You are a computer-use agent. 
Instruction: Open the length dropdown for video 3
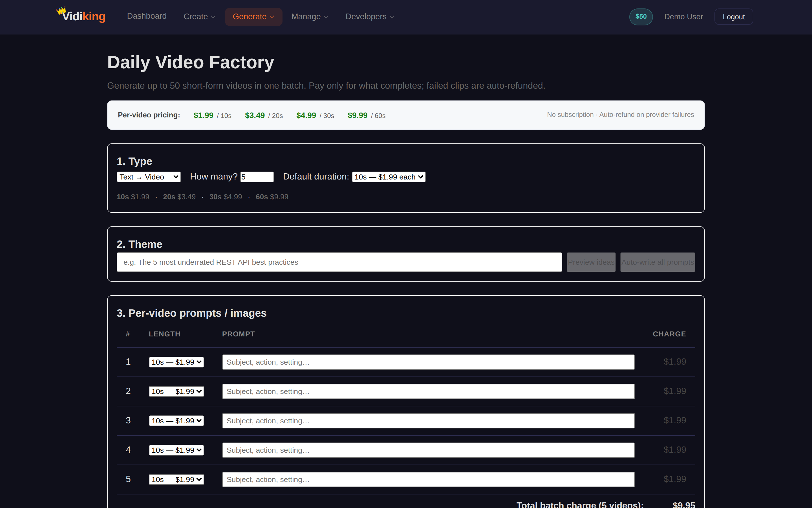tap(176, 421)
